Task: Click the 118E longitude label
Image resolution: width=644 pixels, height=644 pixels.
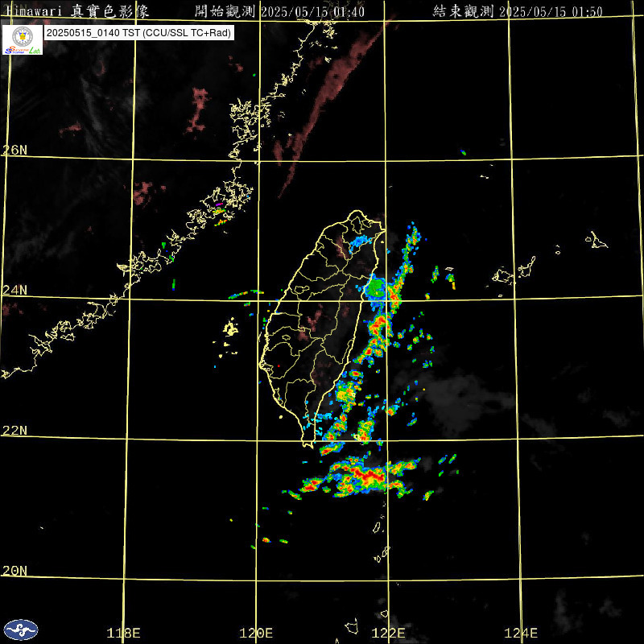Action: tap(123, 633)
